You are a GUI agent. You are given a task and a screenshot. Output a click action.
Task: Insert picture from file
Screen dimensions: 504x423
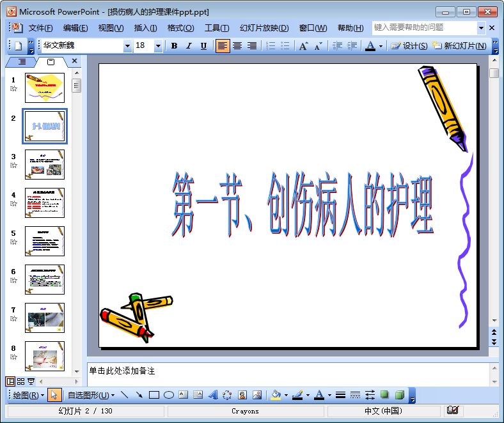pyautogui.click(x=257, y=395)
